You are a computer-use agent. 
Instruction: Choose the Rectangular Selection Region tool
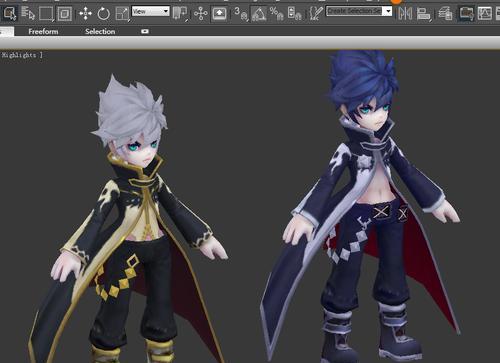pos(46,14)
